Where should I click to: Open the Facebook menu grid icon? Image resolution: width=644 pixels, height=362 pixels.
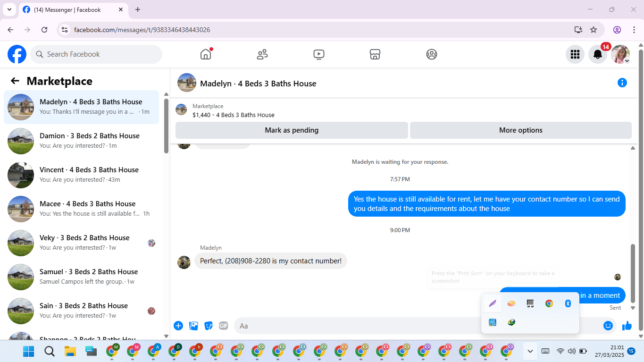point(575,54)
